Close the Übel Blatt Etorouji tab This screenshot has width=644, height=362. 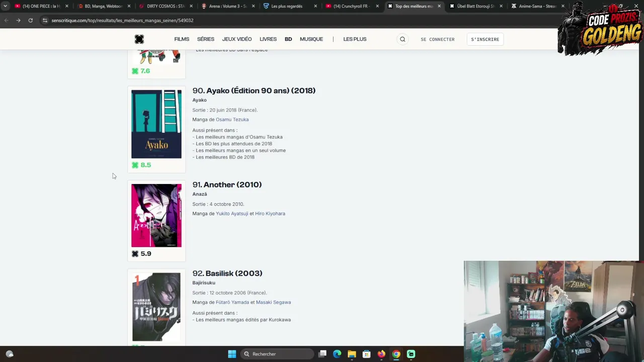pyautogui.click(x=501, y=6)
